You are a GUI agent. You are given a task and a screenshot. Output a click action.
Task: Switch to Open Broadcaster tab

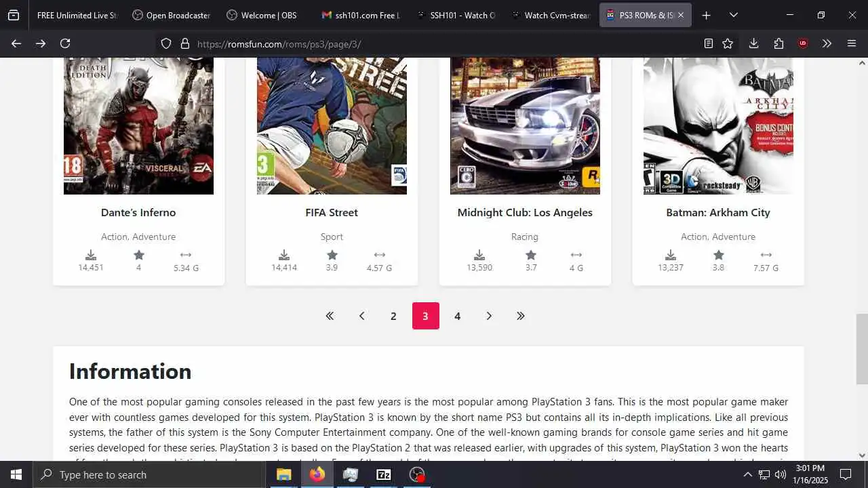pos(171,15)
